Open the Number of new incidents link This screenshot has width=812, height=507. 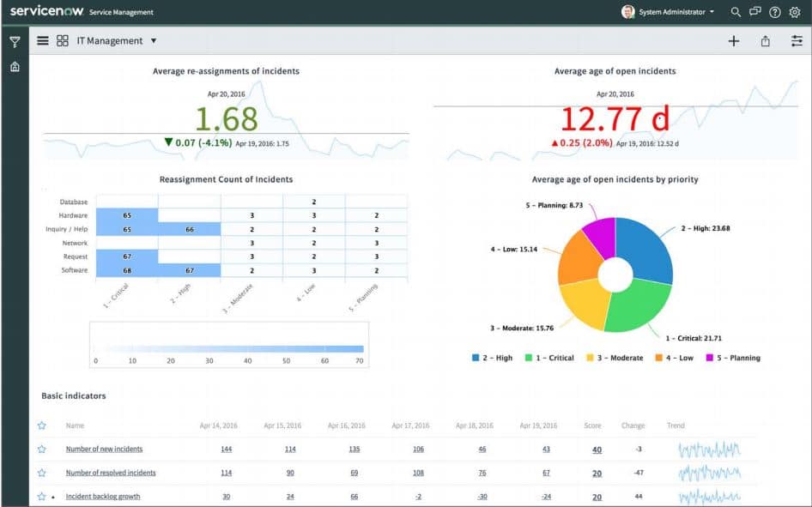(105, 449)
